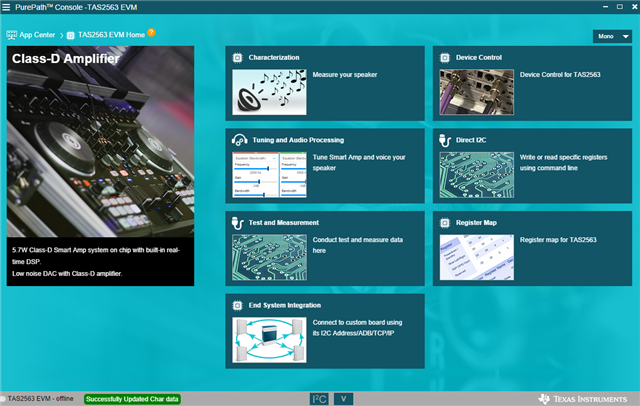Open the Direct I2C circuit board thumbnail
Screen dimensions: 640x406
pyautogui.click(x=477, y=175)
